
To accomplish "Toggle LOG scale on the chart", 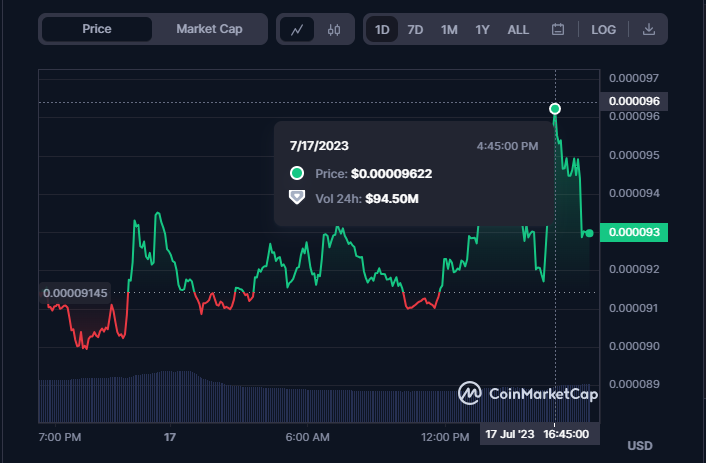I will point(603,30).
